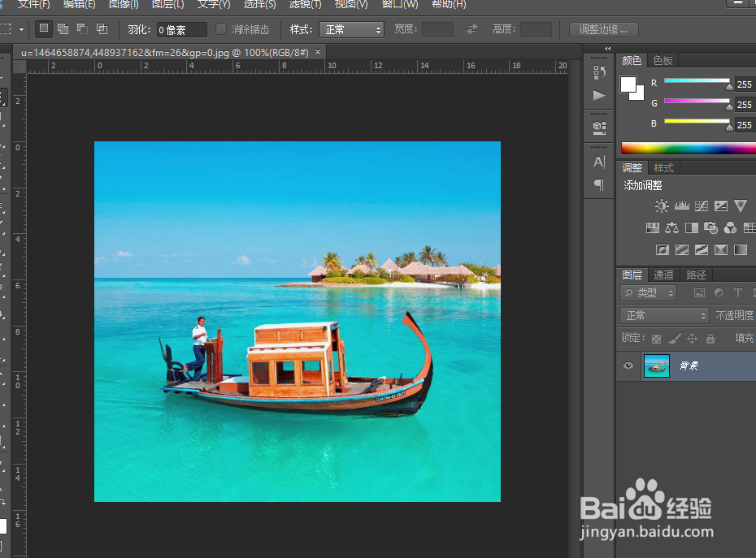Switch to the Paths (路径) tab

pyautogui.click(x=696, y=275)
